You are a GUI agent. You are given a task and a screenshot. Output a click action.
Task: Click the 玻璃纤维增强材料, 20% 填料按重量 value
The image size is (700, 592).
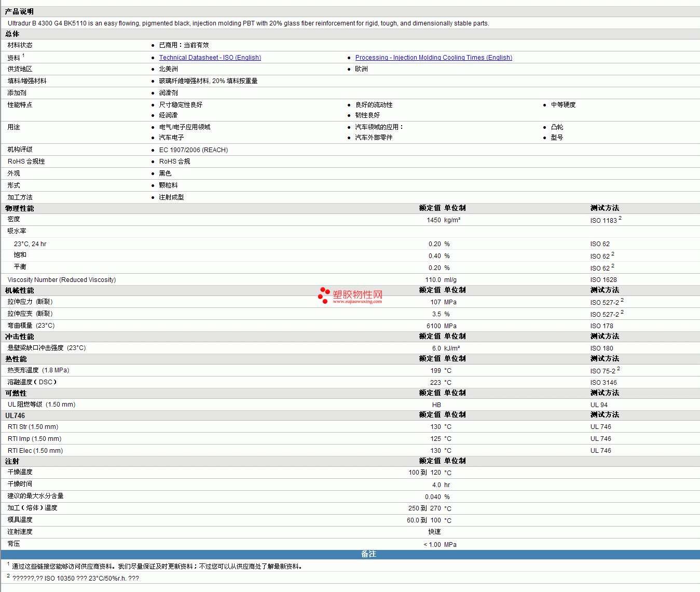(208, 81)
